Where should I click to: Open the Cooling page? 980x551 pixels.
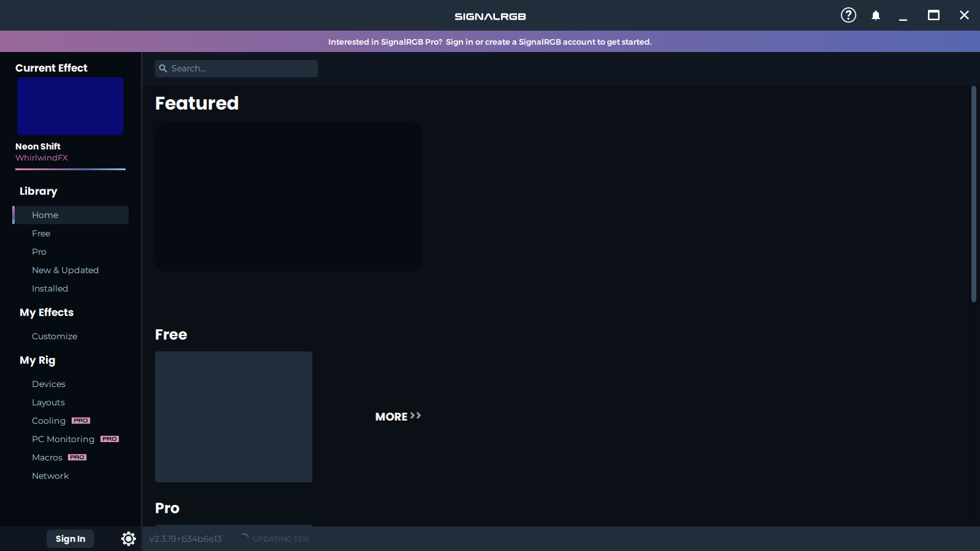click(x=48, y=421)
